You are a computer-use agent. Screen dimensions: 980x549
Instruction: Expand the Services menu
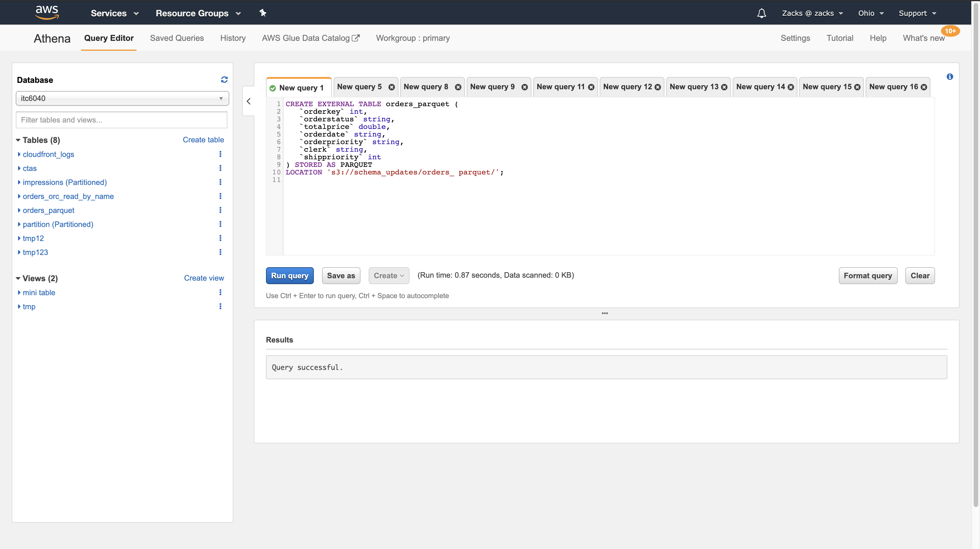click(115, 13)
